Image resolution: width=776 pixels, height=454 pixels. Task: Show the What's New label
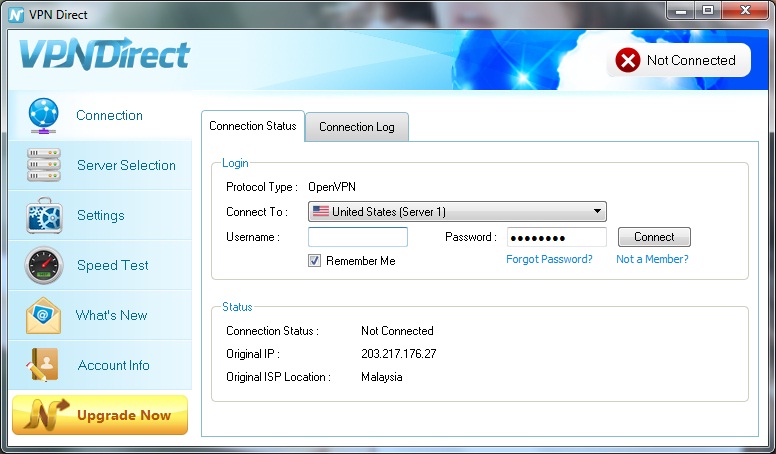coord(111,315)
